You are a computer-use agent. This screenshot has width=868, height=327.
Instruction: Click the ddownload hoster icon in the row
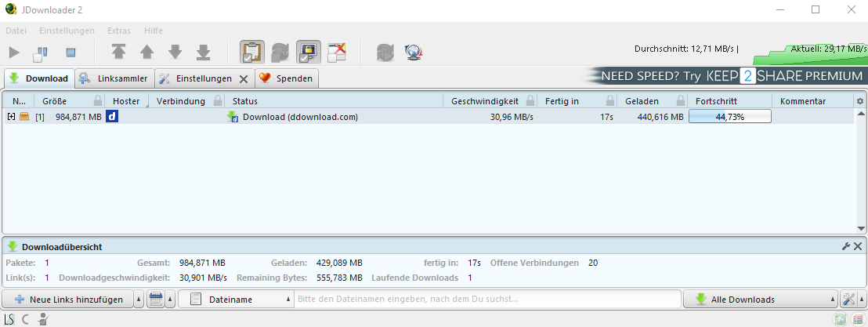[110, 116]
